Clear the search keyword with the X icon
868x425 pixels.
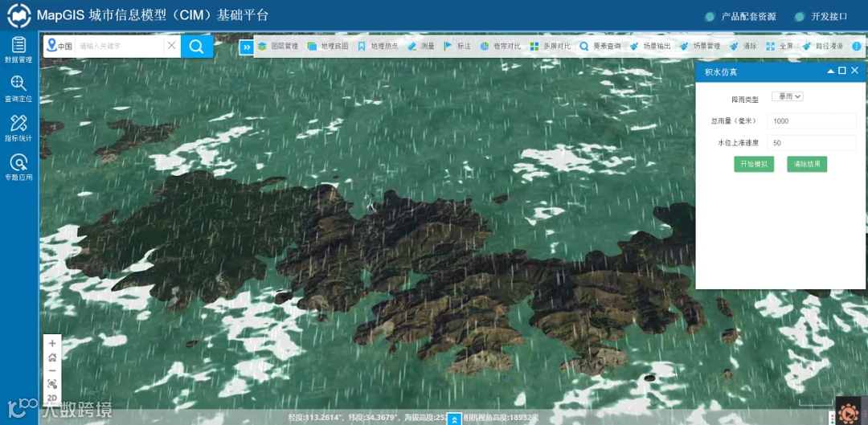pos(172,46)
